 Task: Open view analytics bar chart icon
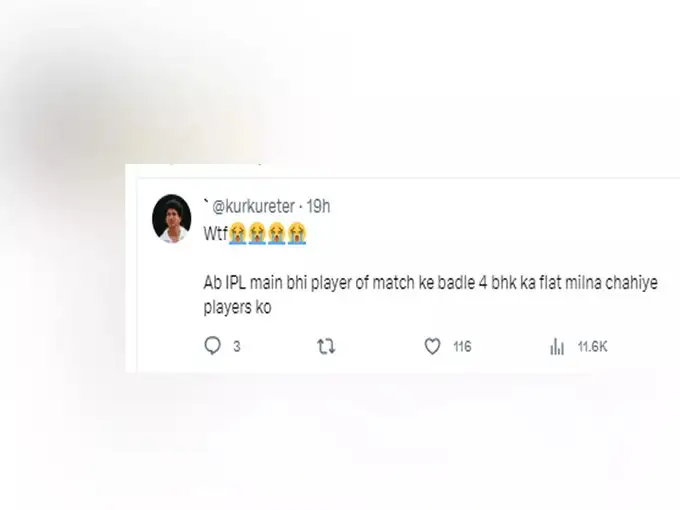[x=557, y=347]
